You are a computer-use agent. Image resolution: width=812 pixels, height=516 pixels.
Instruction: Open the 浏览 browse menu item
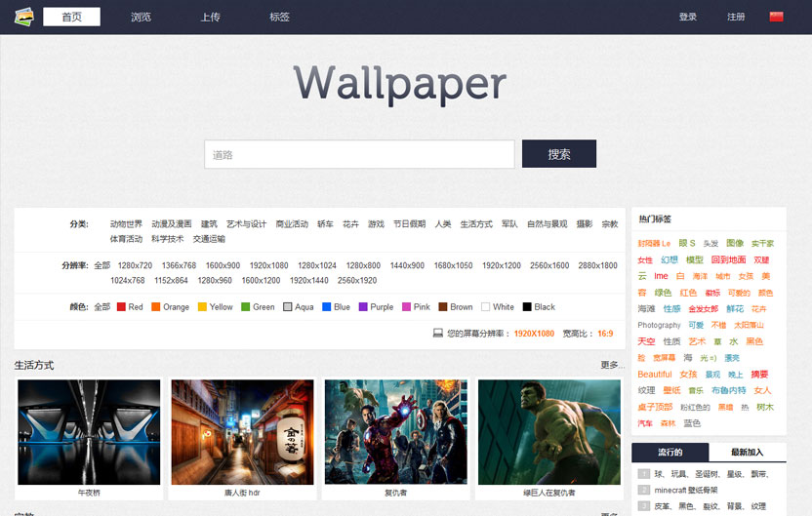(x=141, y=18)
